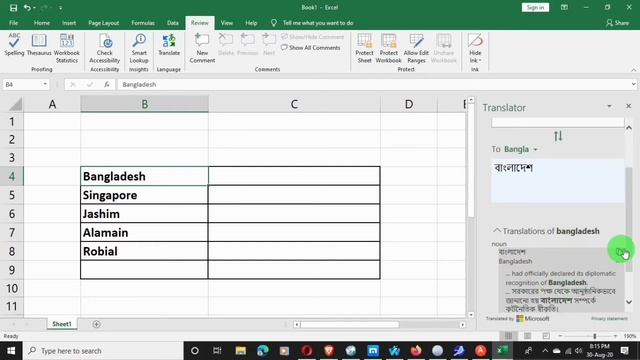The height and width of the screenshot is (360, 640).
Task: Open Ribbon Display Options
Action: pos(564,7)
